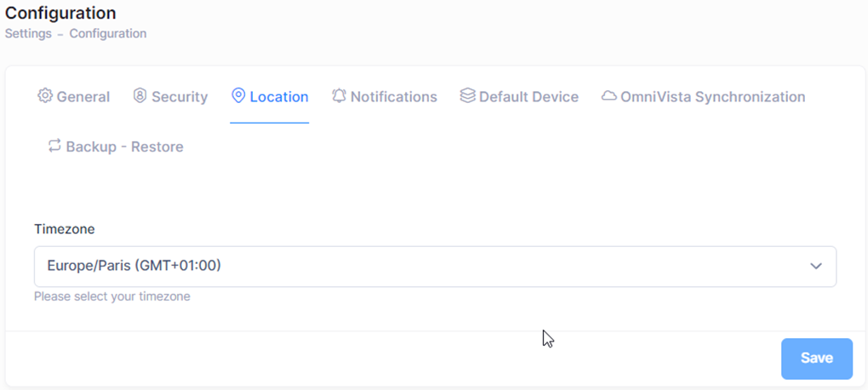
Task: Click the Configuration breadcrumb item
Action: [x=108, y=34]
